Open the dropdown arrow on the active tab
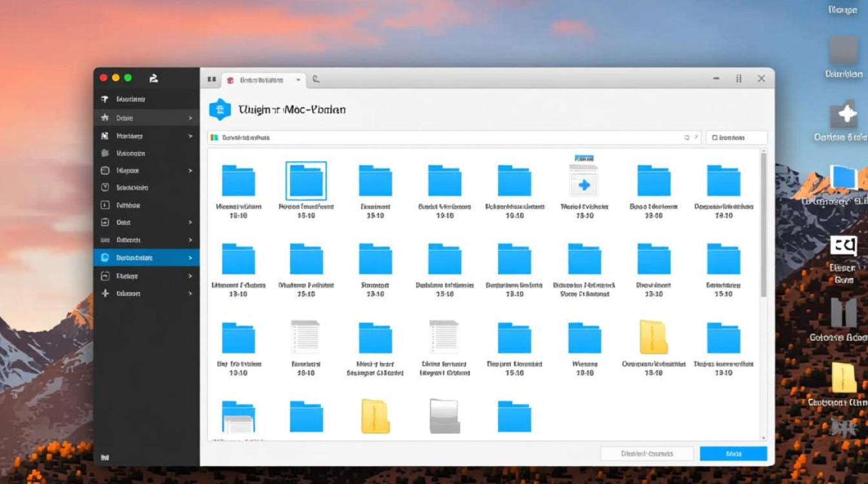Viewport: 868px width, 484px height. pos(298,80)
